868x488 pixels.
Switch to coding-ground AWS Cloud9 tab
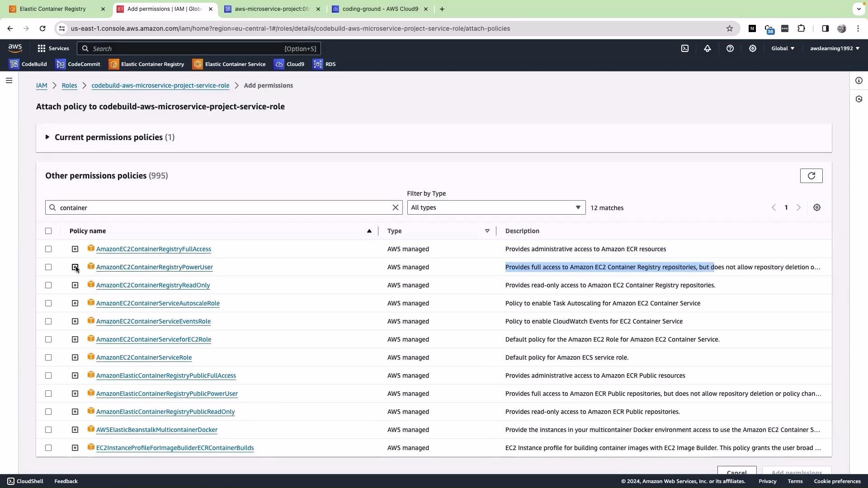(x=380, y=9)
